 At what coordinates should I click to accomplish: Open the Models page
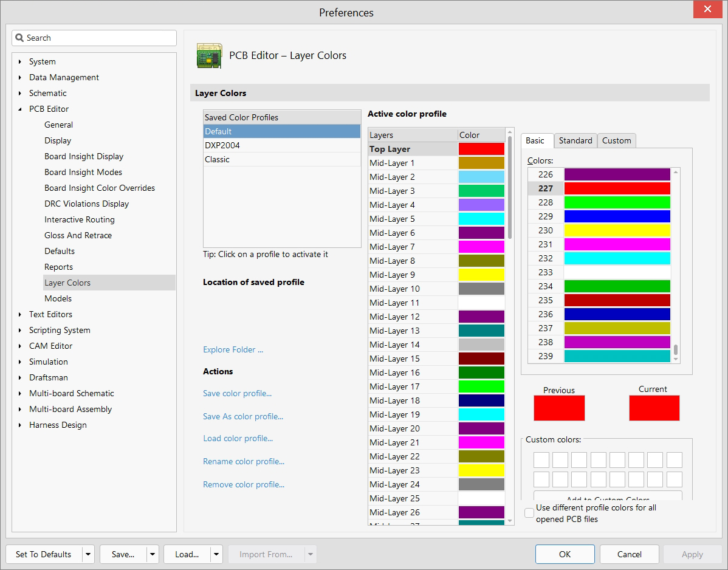click(58, 298)
